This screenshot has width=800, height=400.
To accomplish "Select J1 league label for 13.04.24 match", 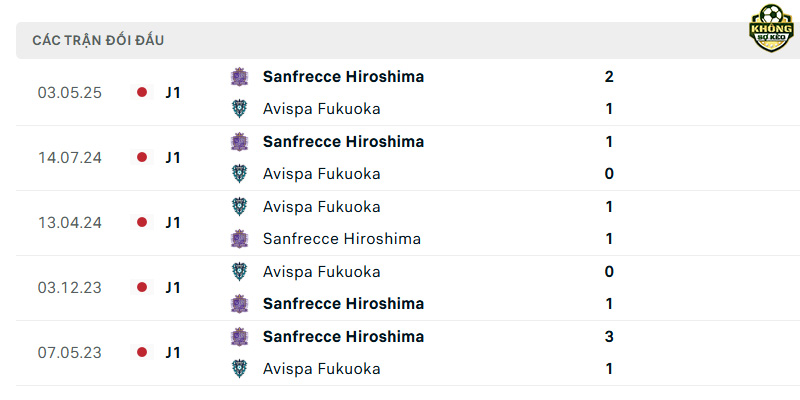I will (173, 222).
